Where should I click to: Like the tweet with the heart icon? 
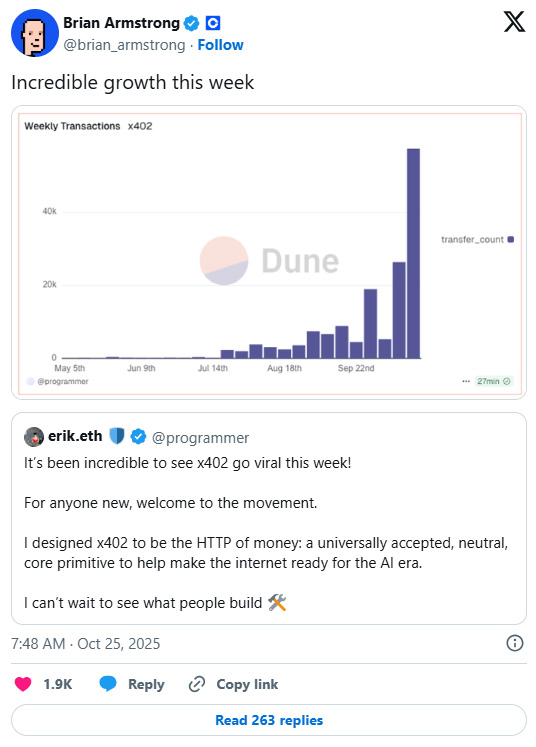23,684
